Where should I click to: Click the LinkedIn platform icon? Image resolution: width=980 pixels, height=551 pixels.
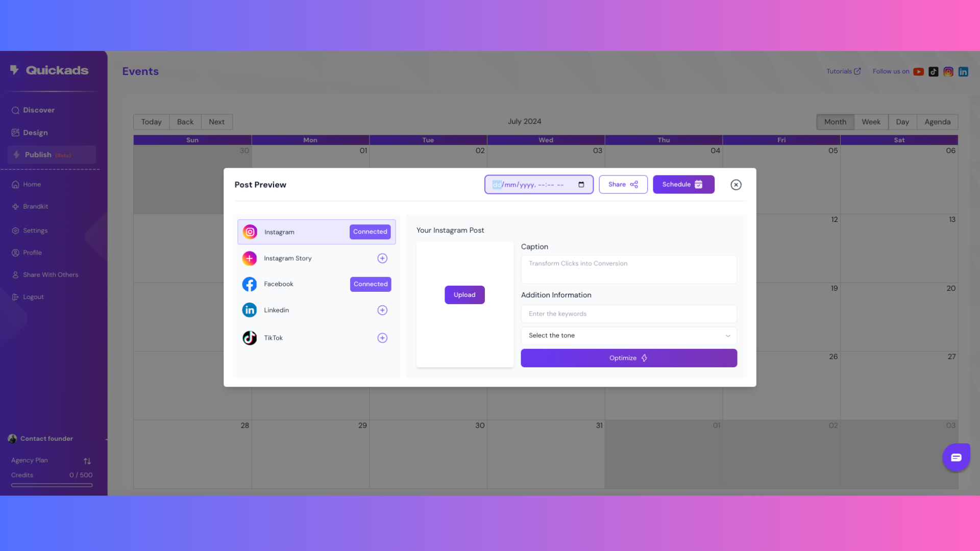coord(249,310)
